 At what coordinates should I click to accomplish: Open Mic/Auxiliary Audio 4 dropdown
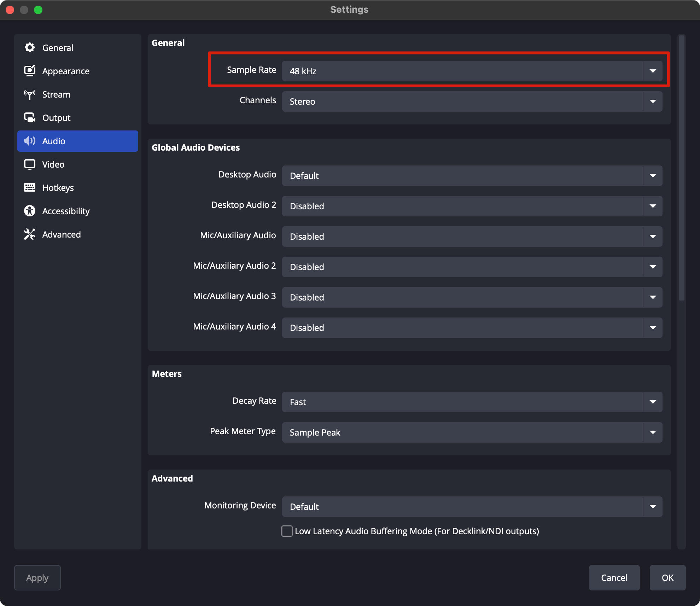point(472,328)
